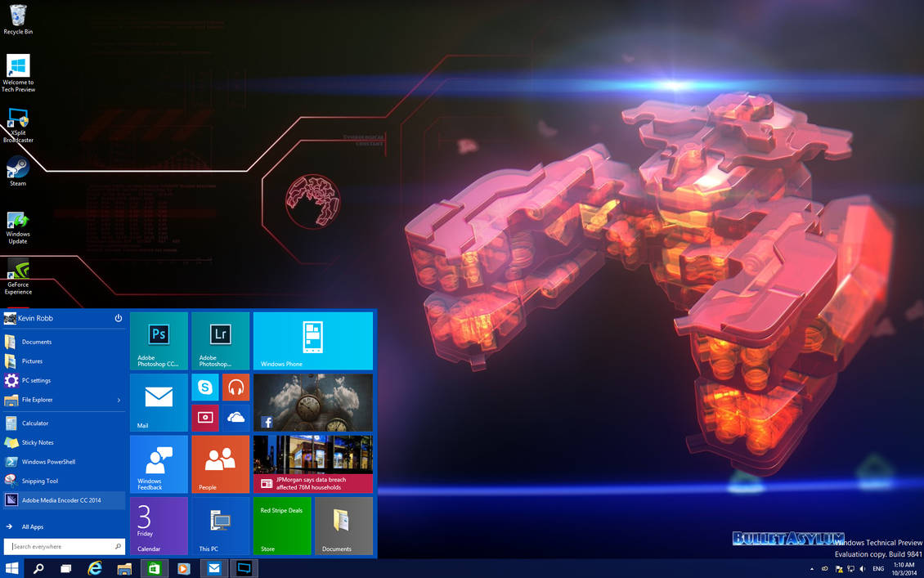Open the People tile
Viewport: 924px width, 578px height.
(220, 464)
